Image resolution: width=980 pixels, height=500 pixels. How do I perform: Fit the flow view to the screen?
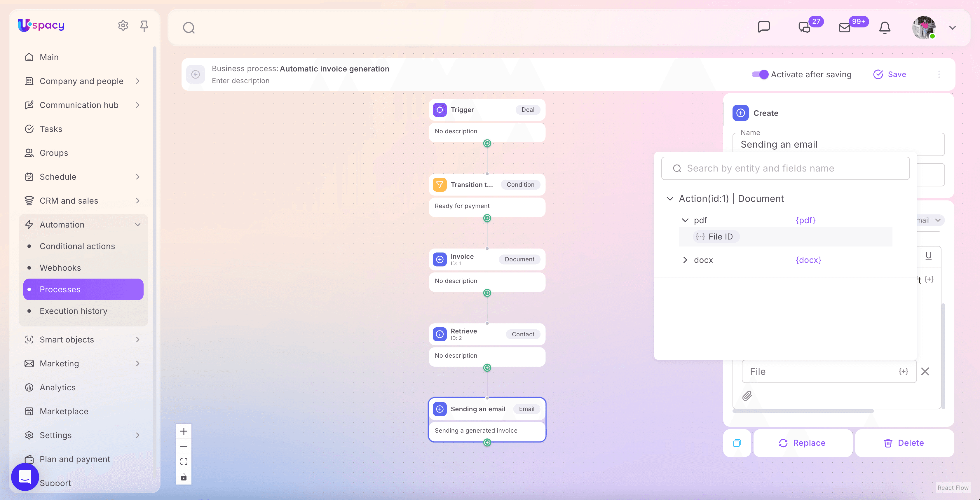tap(184, 461)
